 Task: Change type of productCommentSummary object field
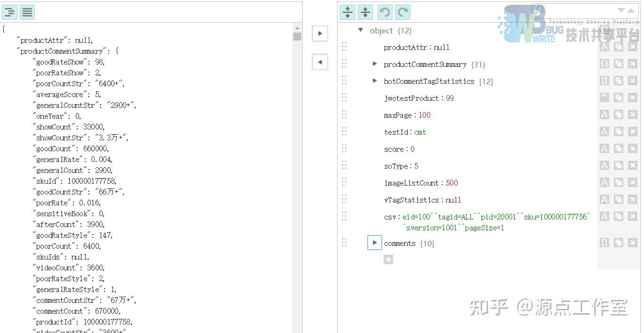(604, 64)
